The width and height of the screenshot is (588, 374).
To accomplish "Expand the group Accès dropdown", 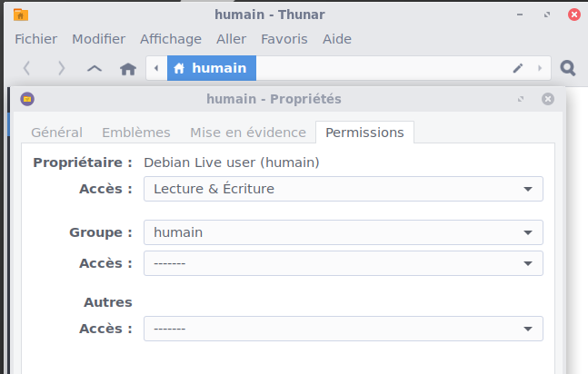I will pos(343,263).
